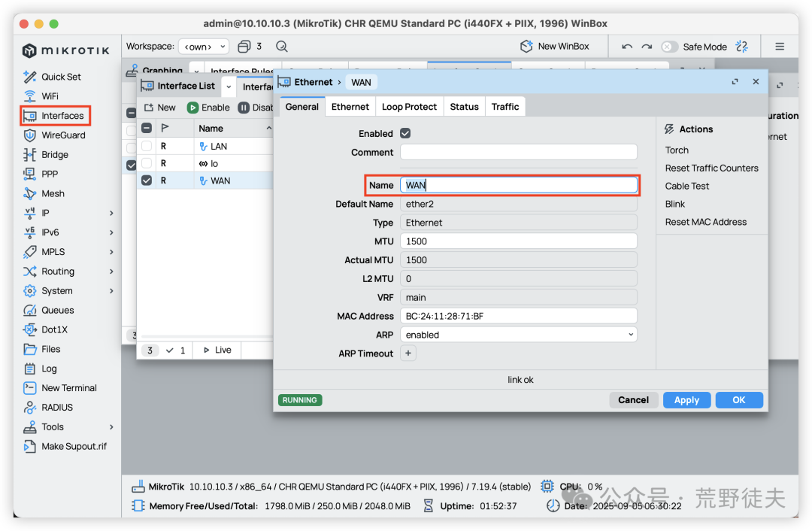Click the Apply button
812x531 pixels.
(686, 400)
